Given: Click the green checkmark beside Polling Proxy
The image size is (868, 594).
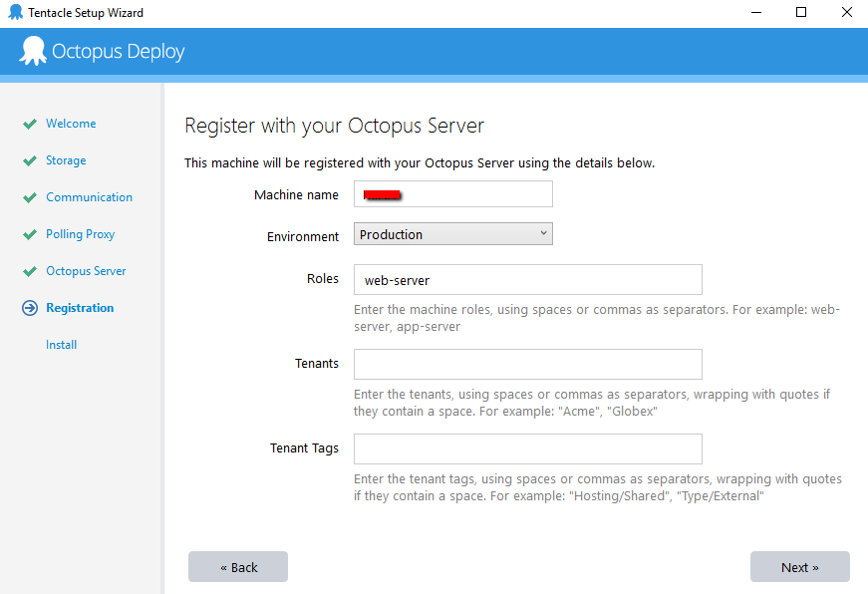Looking at the screenshot, I should [30, 235].
